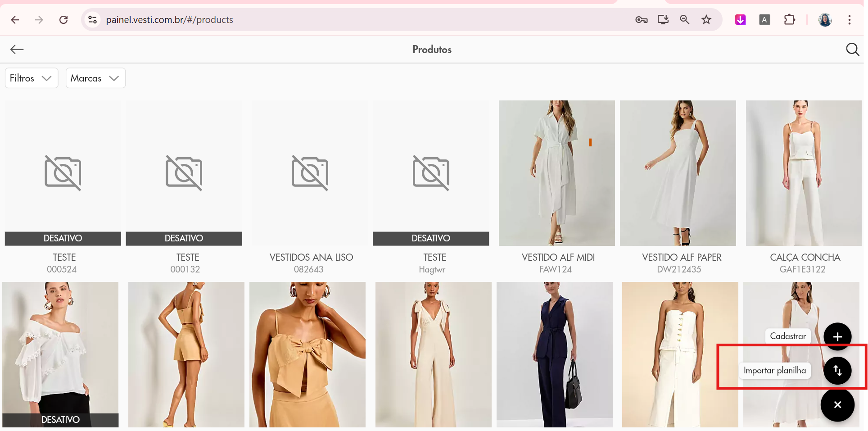The image size is (868, 431).
Task: Click the Cadastrar plus button
Action: tap(837, 336)
